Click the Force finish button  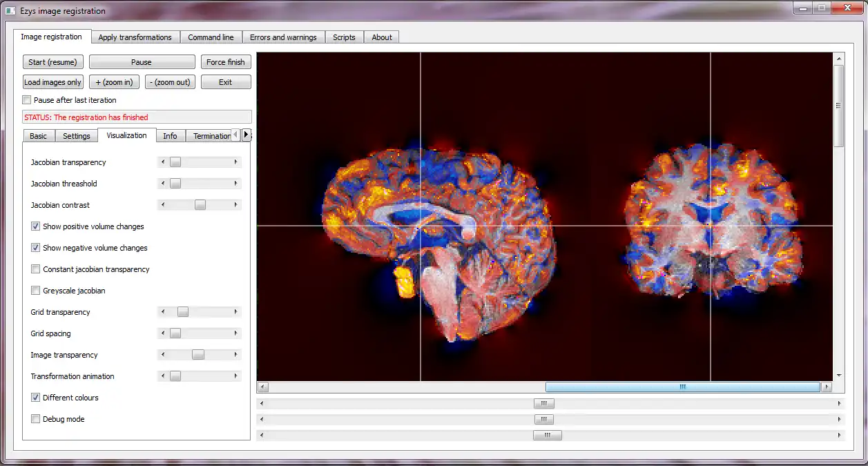(x=226, y=62)
